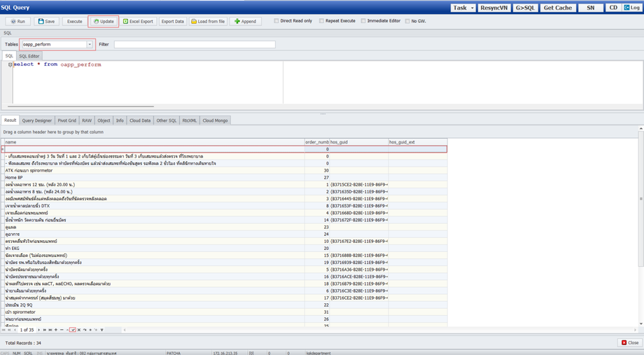This screenshot has width=644, height=355.
Task: Open Load from file
Action: tap(208, 22)
